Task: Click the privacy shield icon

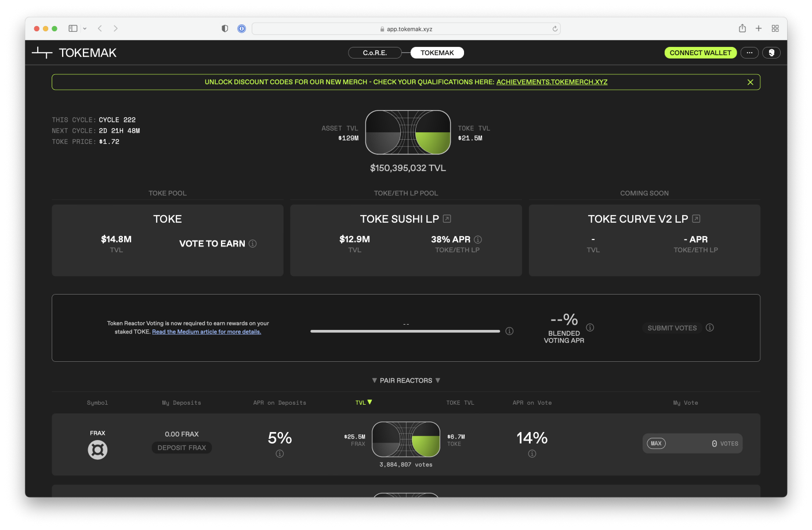Action: click(225, 28)
